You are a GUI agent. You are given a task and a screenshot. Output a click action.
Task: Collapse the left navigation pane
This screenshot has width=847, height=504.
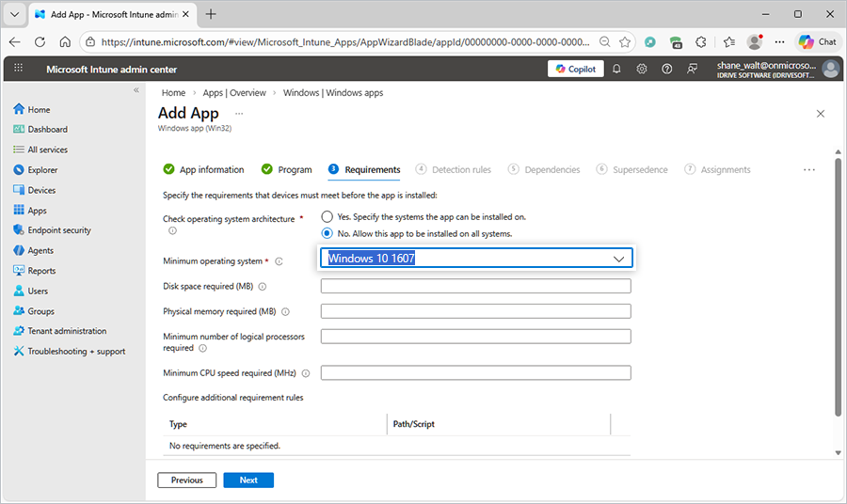(x=136, y=90)
